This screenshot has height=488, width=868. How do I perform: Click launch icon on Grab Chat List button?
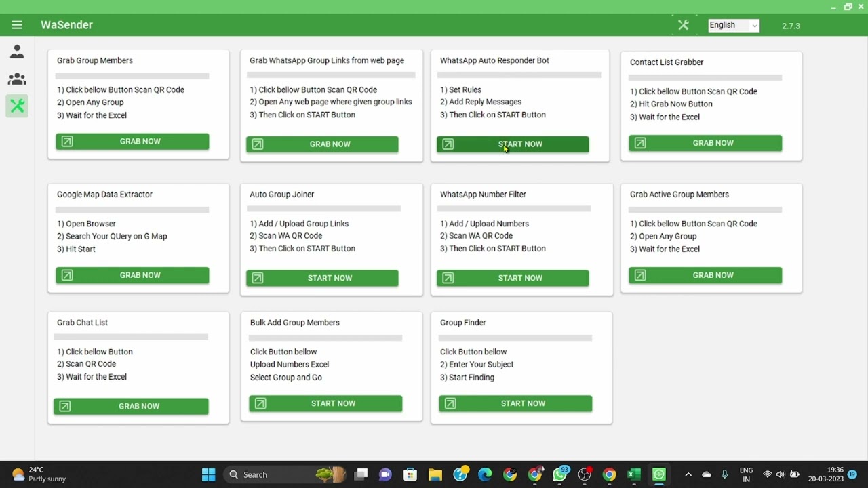pos(64,406)
